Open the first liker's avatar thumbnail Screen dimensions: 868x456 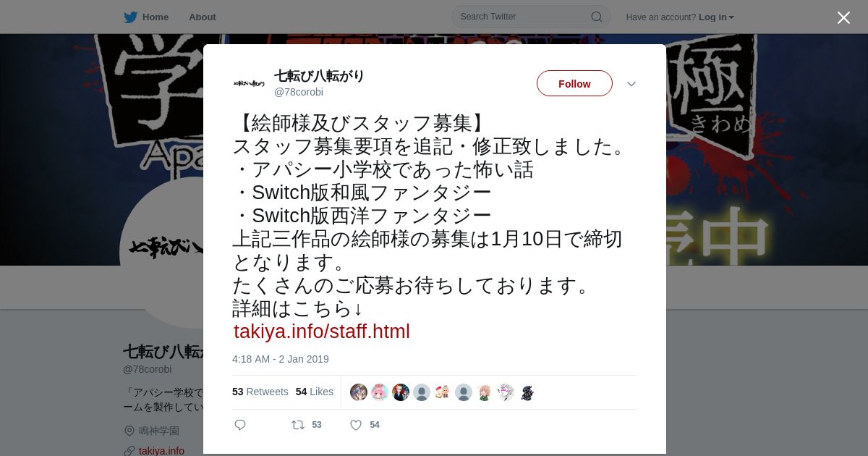pos(359,392)
